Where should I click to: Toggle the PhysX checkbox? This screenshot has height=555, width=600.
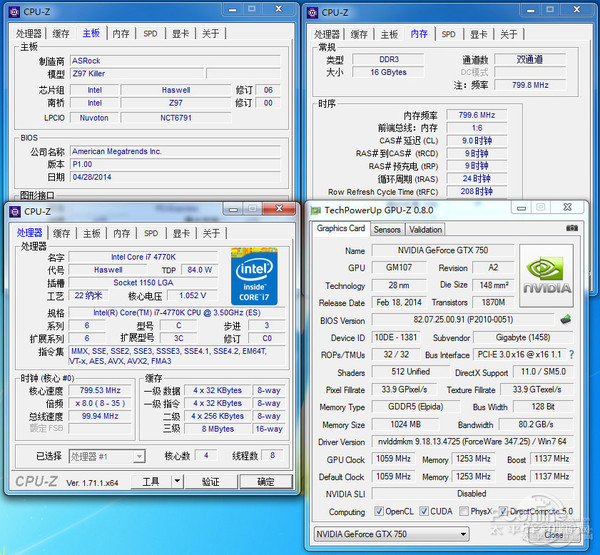coord(464,511)
